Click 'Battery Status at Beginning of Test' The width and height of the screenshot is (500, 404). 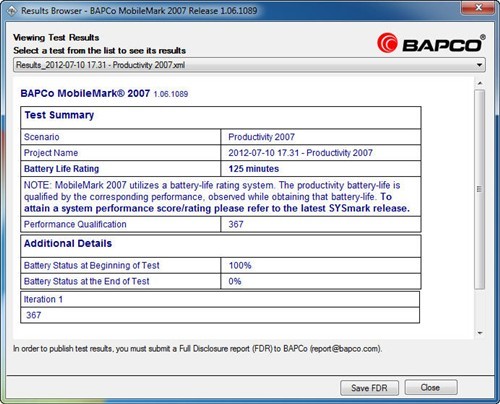click(92, 265)
